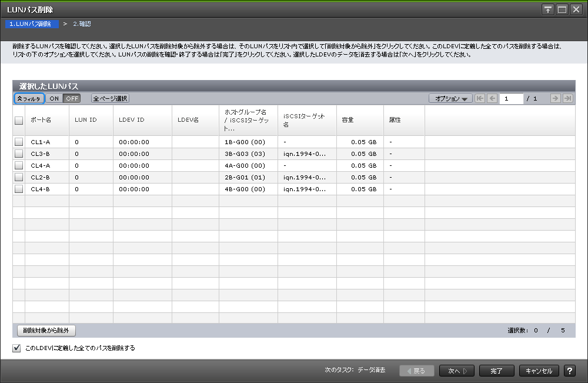Screen dimensions: 588x383
Task: Click the pin window icon in title bar
Action: tap(548, 9)
